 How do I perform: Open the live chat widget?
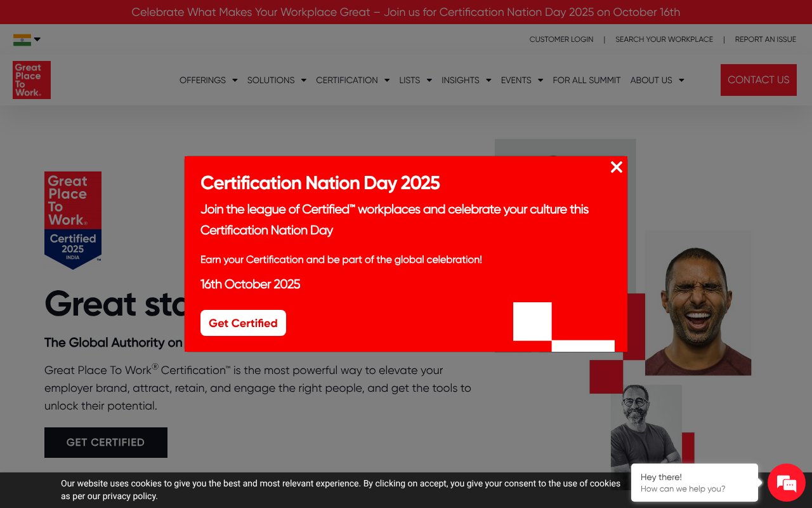point(786,483)
